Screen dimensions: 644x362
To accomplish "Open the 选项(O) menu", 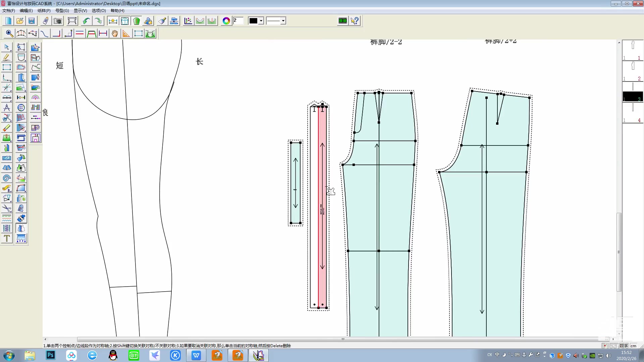I will 99,10.
